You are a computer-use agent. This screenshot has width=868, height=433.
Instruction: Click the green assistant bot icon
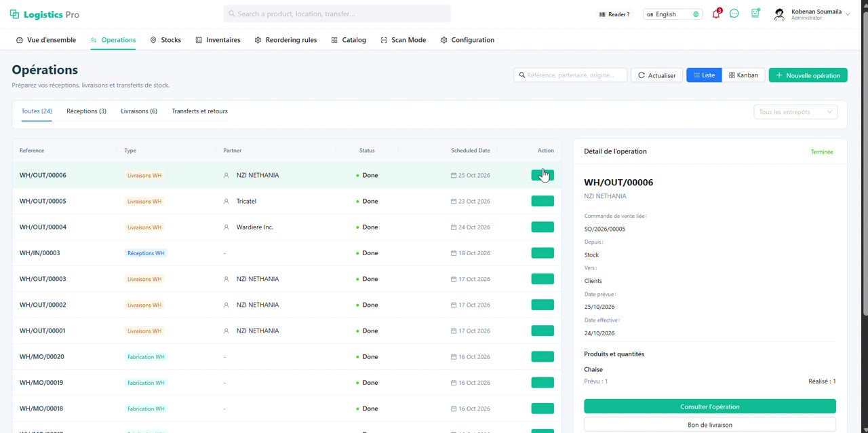click(x=755, y=14)
